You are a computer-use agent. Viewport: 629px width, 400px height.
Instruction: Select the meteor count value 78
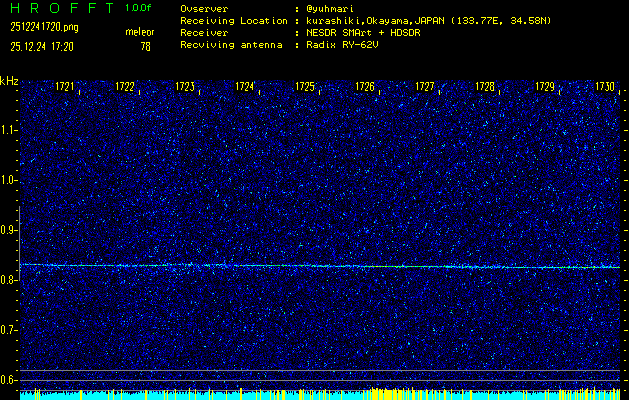pyautogui.click(x=146, y=46)
